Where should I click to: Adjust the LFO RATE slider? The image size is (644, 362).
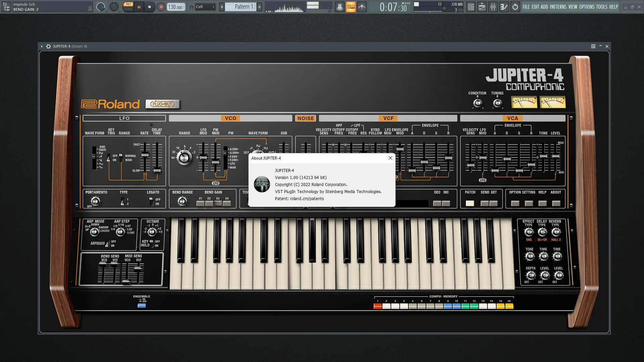pos(145,155)
